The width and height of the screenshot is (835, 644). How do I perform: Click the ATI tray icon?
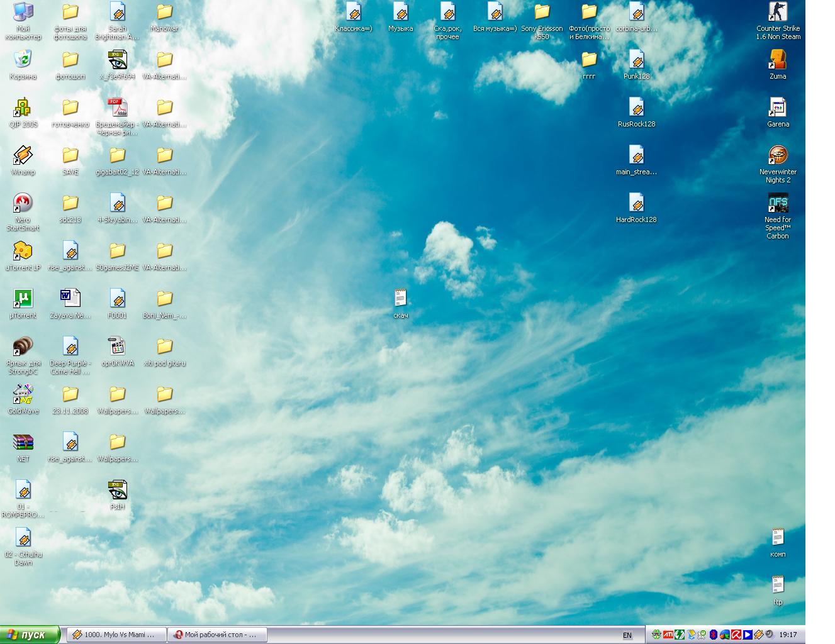pyautogui.click(x=668, y=635)
